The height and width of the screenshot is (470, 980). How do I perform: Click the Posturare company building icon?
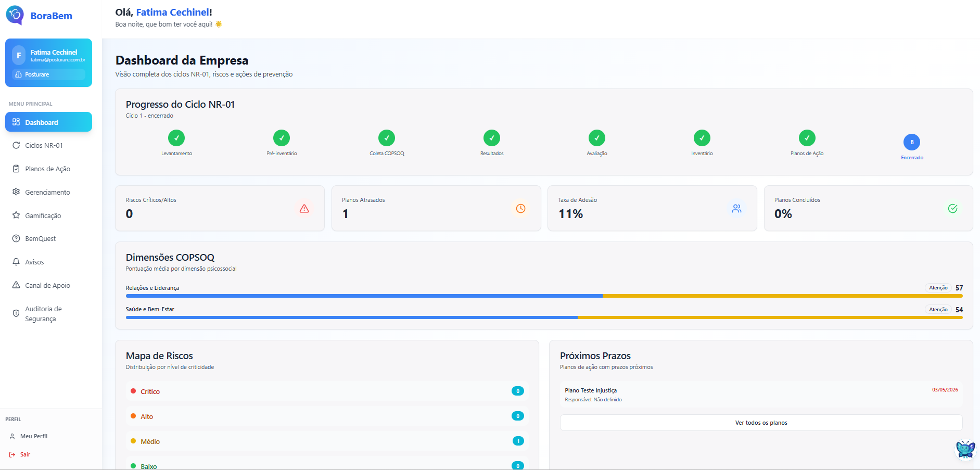[19, 74]
